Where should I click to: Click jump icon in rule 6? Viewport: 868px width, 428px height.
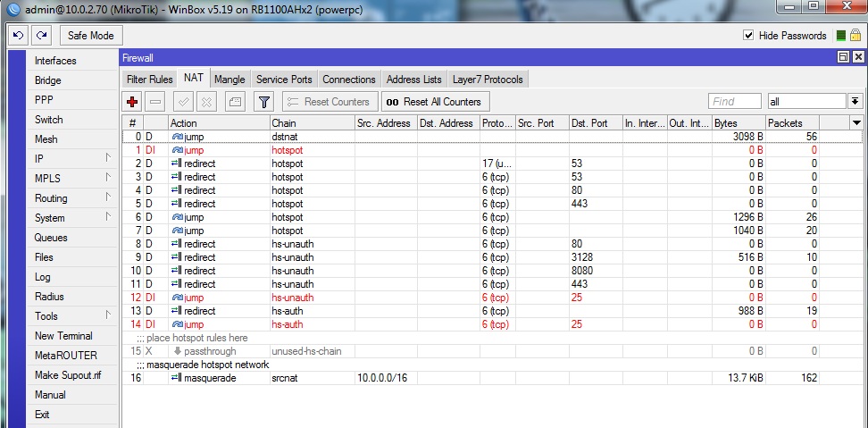click(177, 217)
